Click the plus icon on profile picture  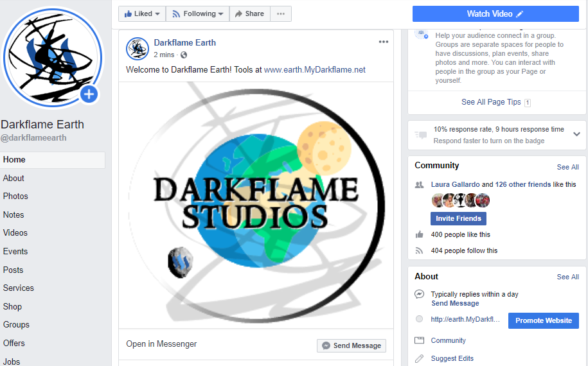(x=89, y=94)
